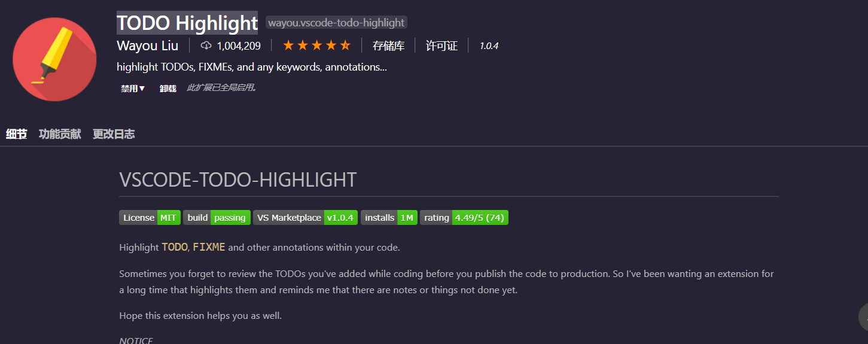Switch to the 细节 tab

coord(17,134)
